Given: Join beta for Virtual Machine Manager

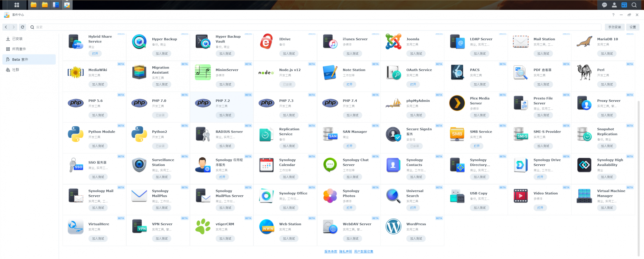Looking at the screenshot, I should click(607, 208).
